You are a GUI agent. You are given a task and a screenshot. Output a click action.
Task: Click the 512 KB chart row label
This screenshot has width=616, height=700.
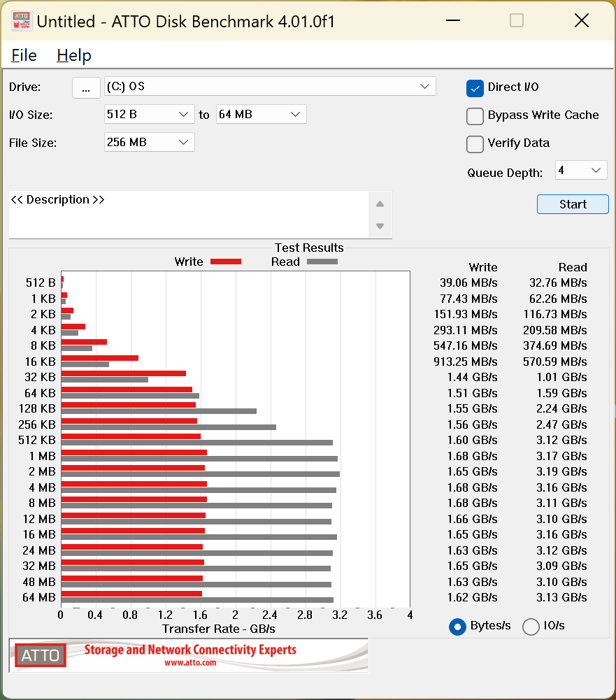coord(37,440)
